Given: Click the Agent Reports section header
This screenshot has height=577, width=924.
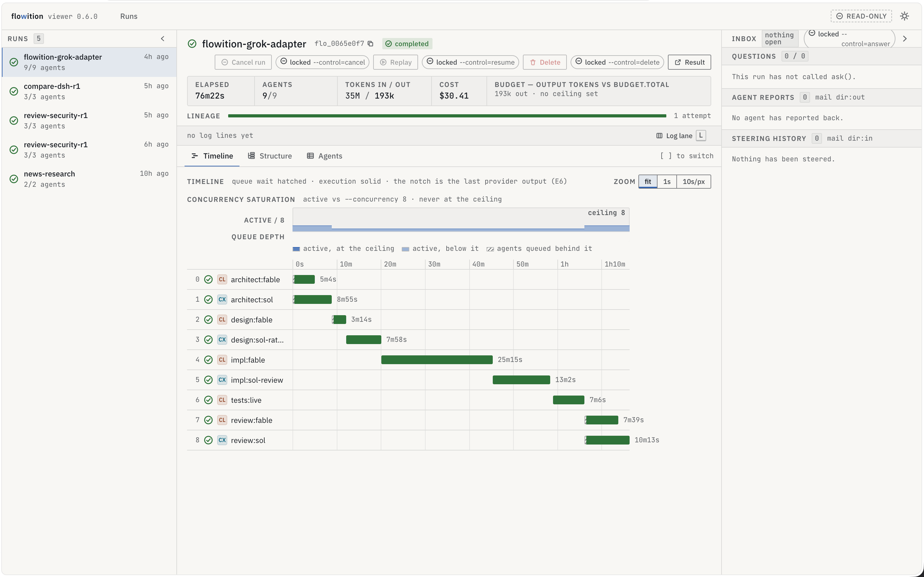Looking at the screenshot, I should coord(821,97).
